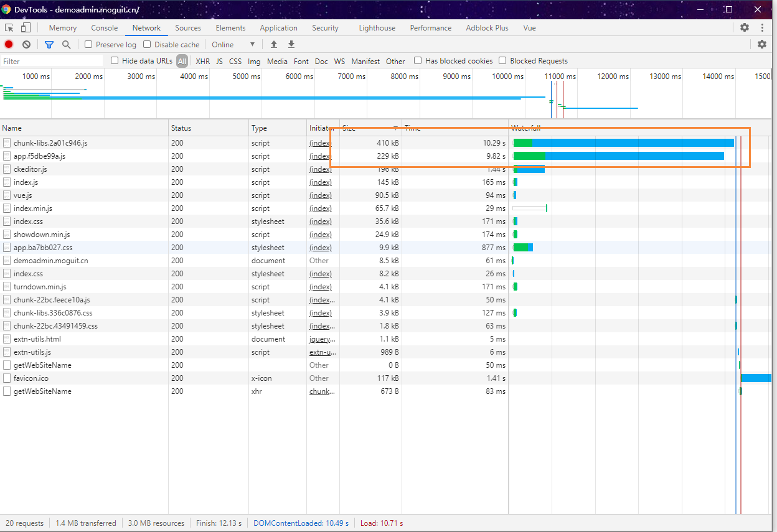Switch to the Lighthouse tab
The height and width of the screenshot is (532, 777).
pyautogui.click(x=377, y=28)
